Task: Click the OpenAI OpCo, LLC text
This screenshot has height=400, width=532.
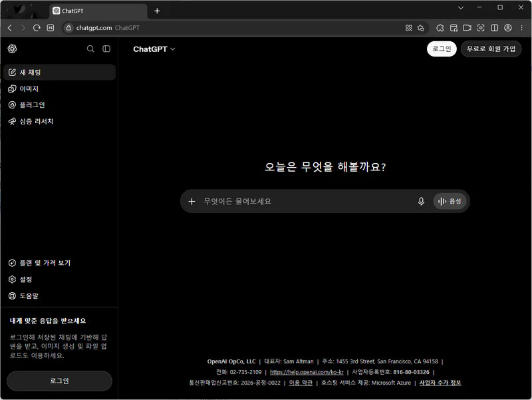Action: pyautogui.click(x=231, y=361)
